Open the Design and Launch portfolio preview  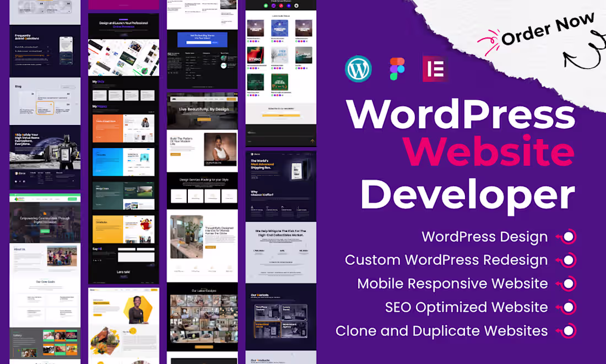(x=123, y=45)
